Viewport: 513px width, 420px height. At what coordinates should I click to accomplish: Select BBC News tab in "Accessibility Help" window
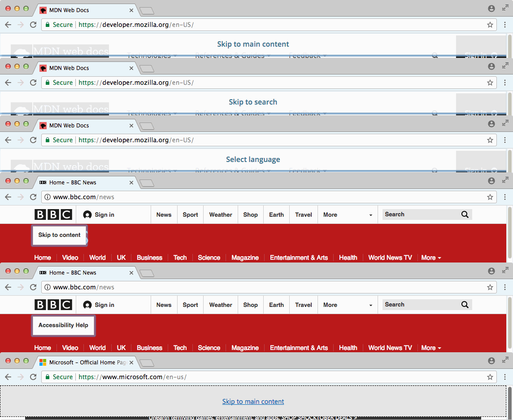click(x=87, y=272)
